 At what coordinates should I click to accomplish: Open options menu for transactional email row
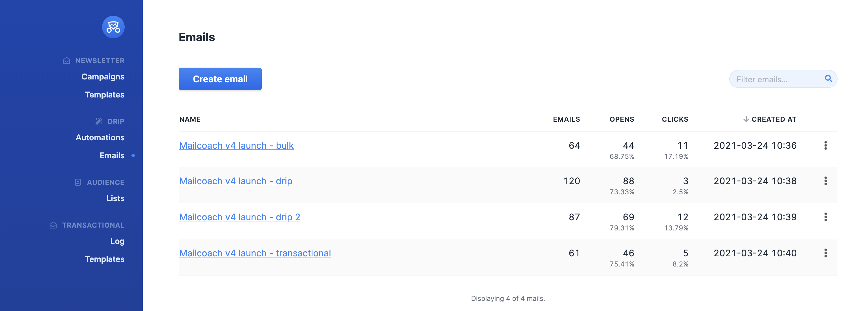(x=825, y=253)
